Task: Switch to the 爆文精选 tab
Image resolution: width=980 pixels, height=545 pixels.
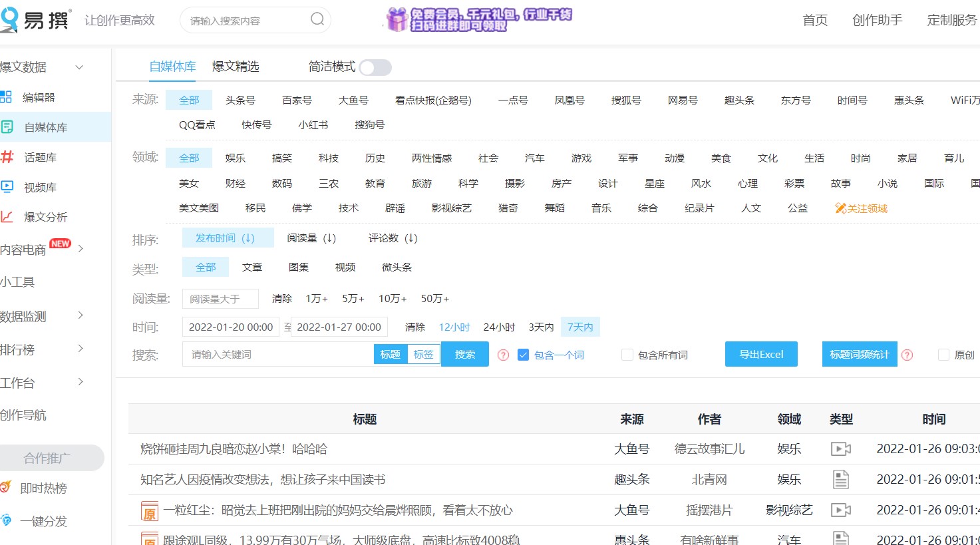Action: [236, 66]
